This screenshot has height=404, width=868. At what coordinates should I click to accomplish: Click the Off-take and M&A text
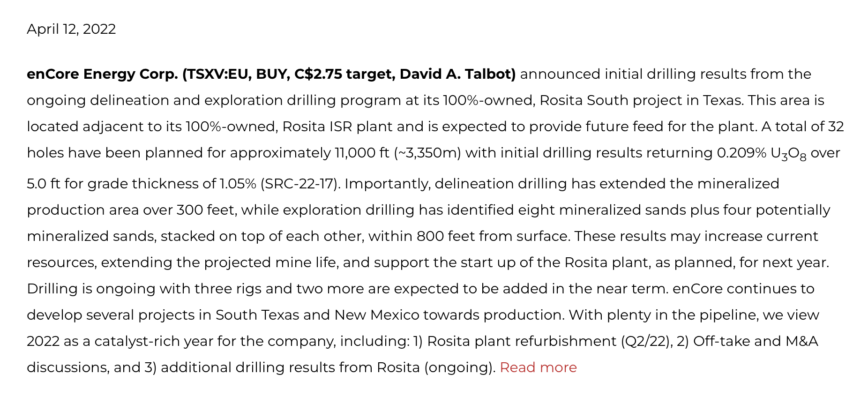pyautogui.click(x=756, y=341)
